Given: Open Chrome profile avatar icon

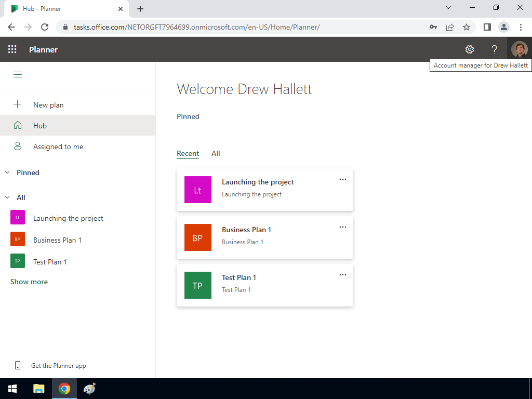Looking at the screenshot, I should coord(504,27).
